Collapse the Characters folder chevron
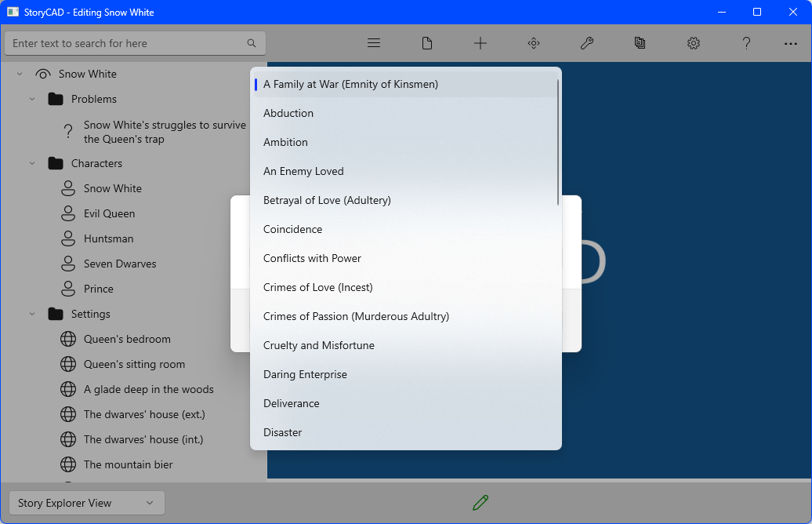The height and width of the screenshot is (524, 812). [x=32, y=163]
